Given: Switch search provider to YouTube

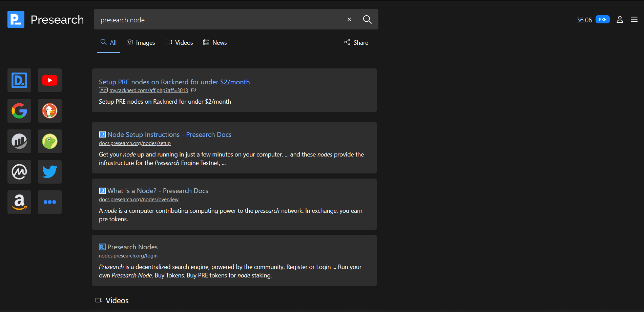Looking at the screenshot, I should pyautogui.click(x=50, y=80).
